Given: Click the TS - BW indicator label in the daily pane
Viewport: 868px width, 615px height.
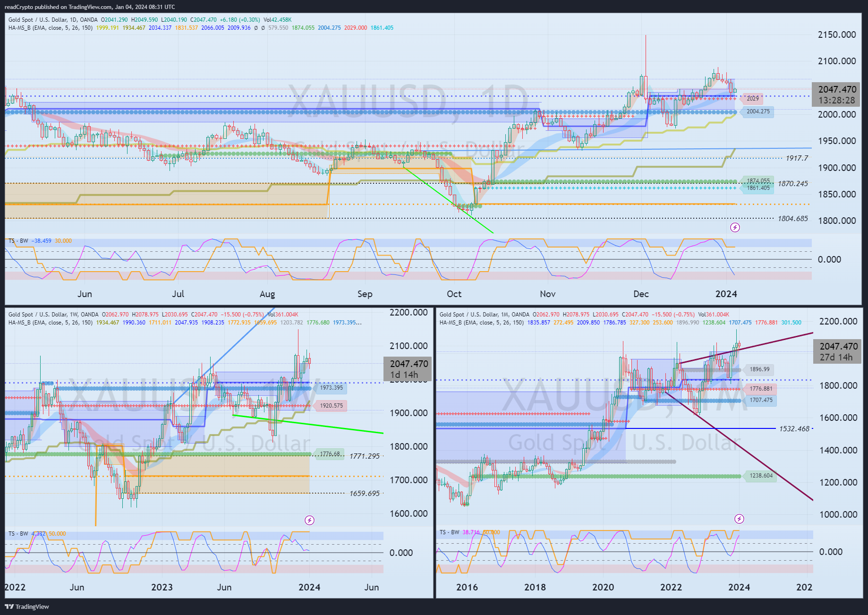Looking at the screenshot, I should click(18, 241).
